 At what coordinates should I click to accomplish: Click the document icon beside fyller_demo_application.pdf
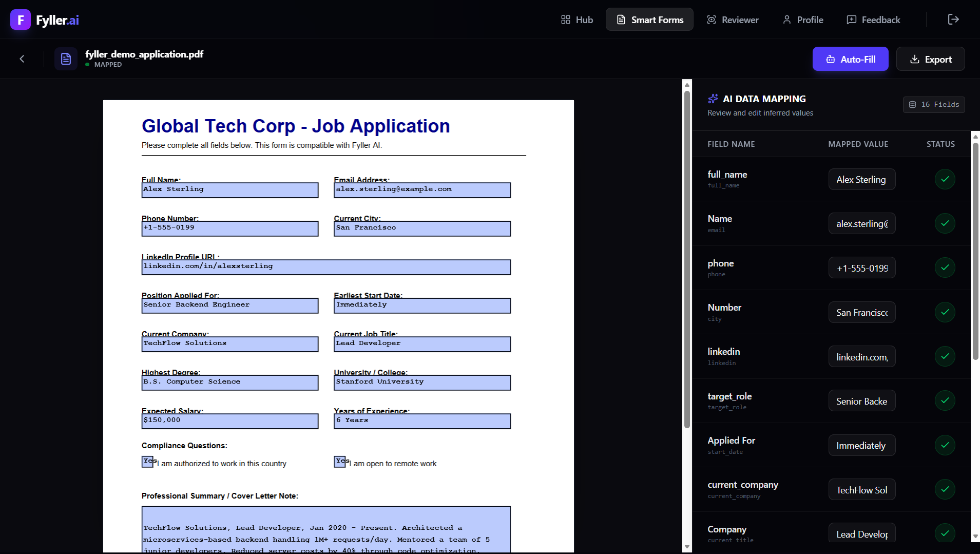click(x=66, y=59)
